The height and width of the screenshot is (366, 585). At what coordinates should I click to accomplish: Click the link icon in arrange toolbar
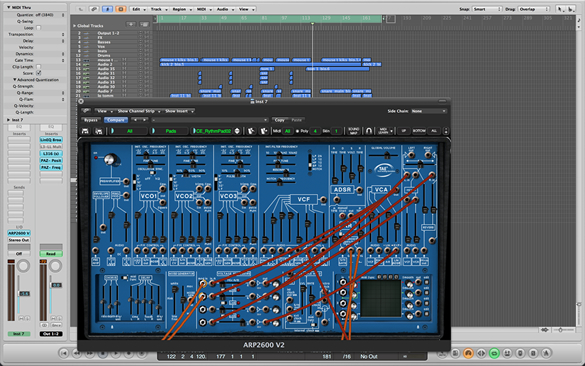pos(94,9)
